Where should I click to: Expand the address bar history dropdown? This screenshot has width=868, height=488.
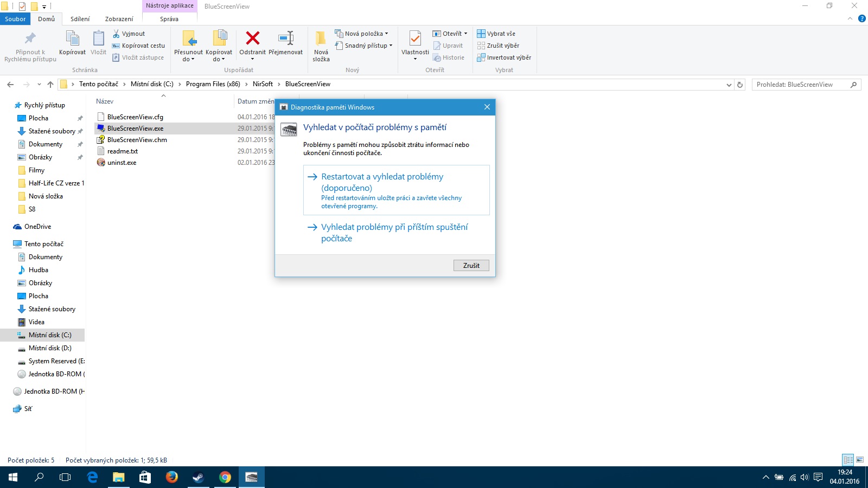point(729,85)
